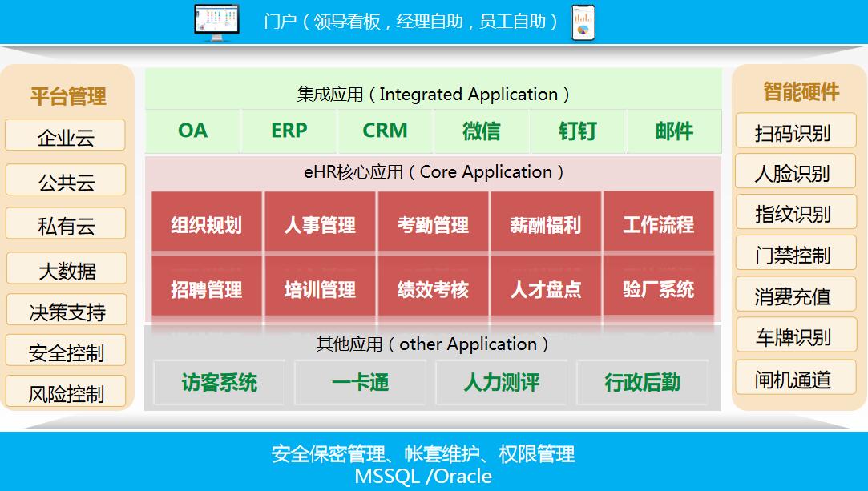Image resolution: width=868 pixels, height=491 pixels.
Task: Toggle 门禁控制 (access control)
Action: pos(795,253)
